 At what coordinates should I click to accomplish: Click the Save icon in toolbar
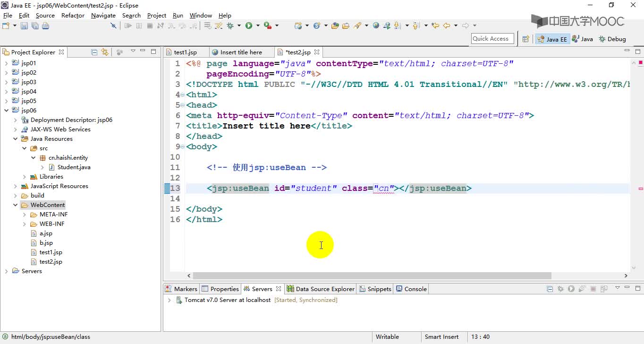point(24,26)
